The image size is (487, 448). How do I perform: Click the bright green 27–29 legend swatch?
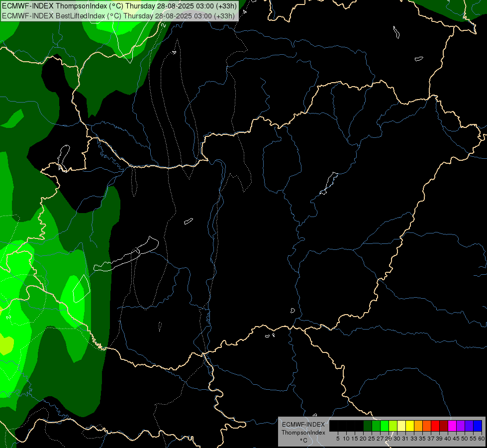click(385, 426)
